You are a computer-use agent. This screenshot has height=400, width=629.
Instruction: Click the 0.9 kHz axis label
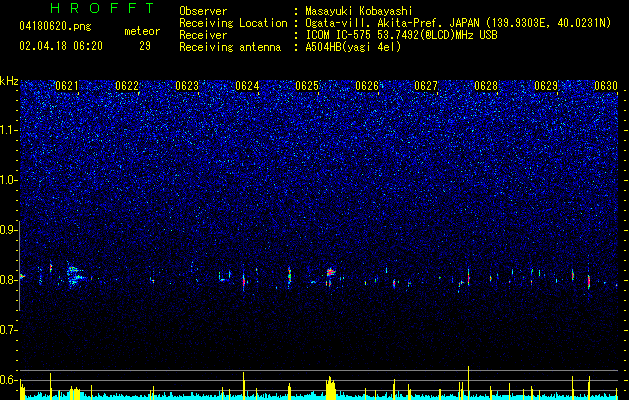[x=8, y=230]
